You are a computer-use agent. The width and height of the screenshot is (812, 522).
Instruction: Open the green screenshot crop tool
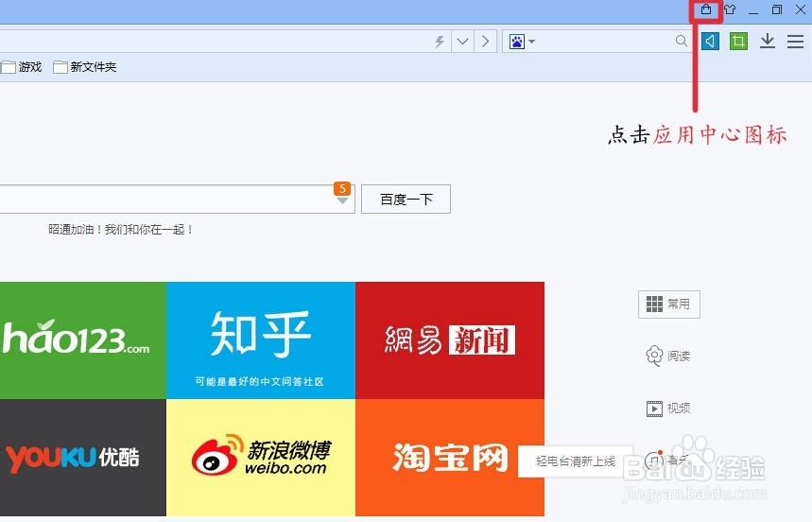(738, 41)
